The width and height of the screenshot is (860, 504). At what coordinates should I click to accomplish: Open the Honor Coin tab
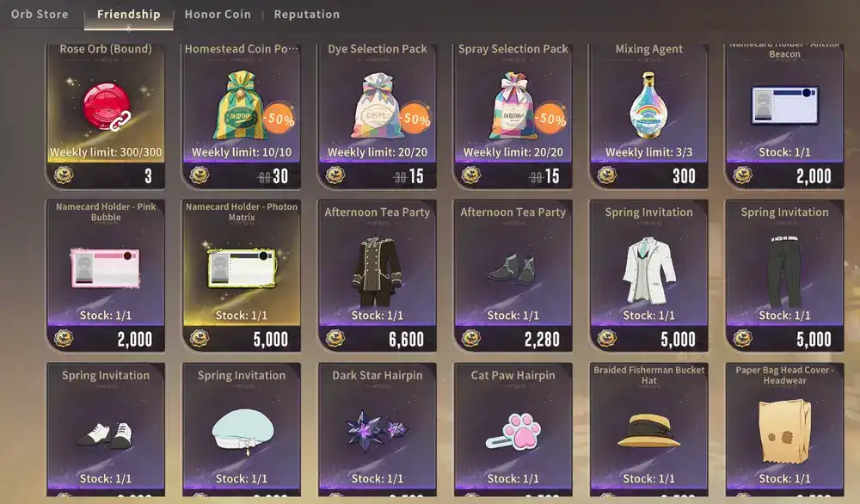[x=218, y=15]
